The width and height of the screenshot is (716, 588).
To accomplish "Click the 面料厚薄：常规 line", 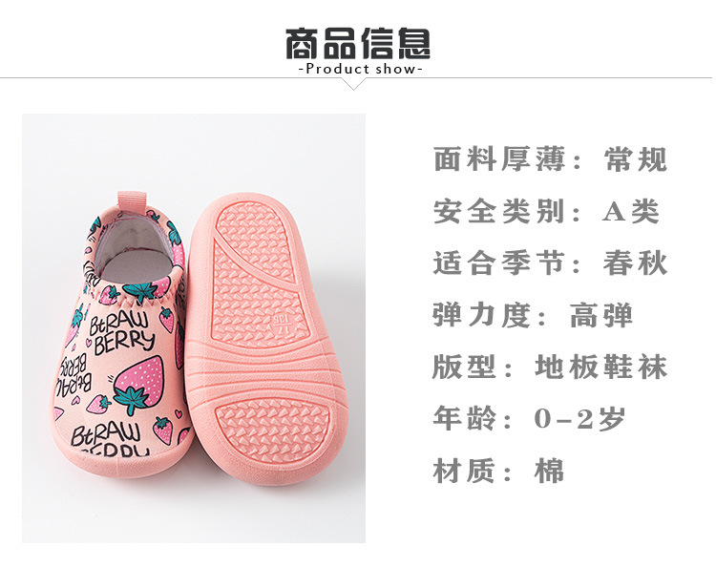I will 550,159.
